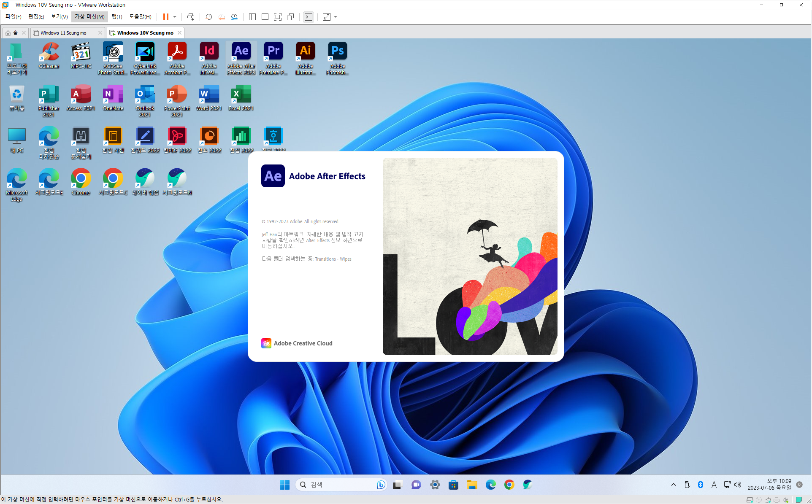The image size is (812, 504).
Task: Expand the power options dropdown arrow
Action: (x=175, y=17)
